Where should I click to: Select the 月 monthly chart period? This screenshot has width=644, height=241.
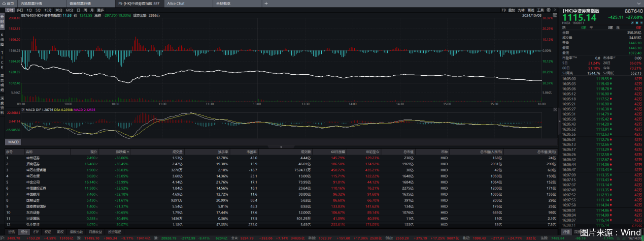[x=91, y=10]
